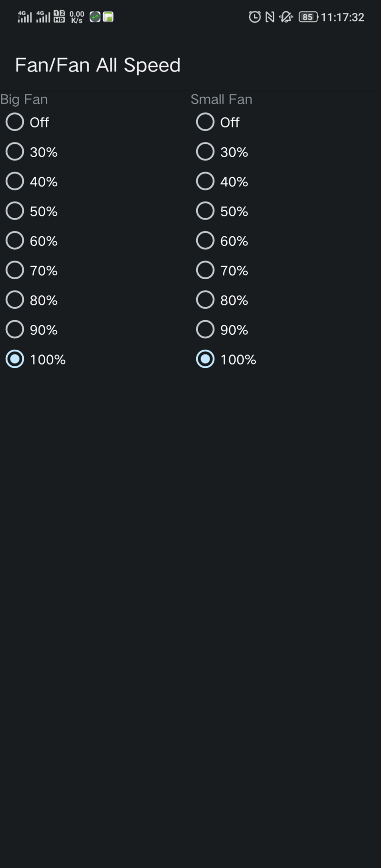Choose 60% for Small Fan
381x868 pixels.
click(x=205, y=241)
